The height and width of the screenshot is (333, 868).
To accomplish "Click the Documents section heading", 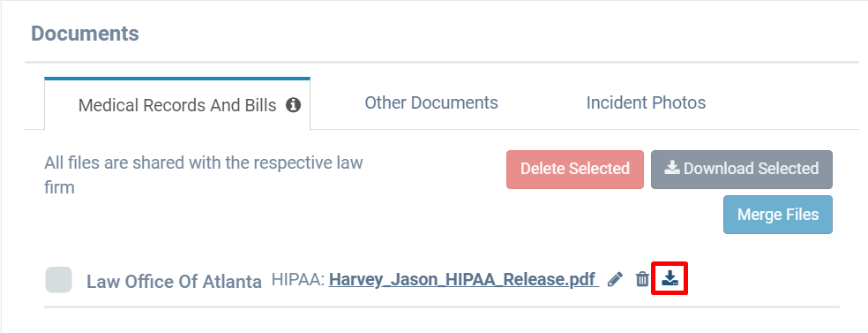I will [x=85, y=34].
